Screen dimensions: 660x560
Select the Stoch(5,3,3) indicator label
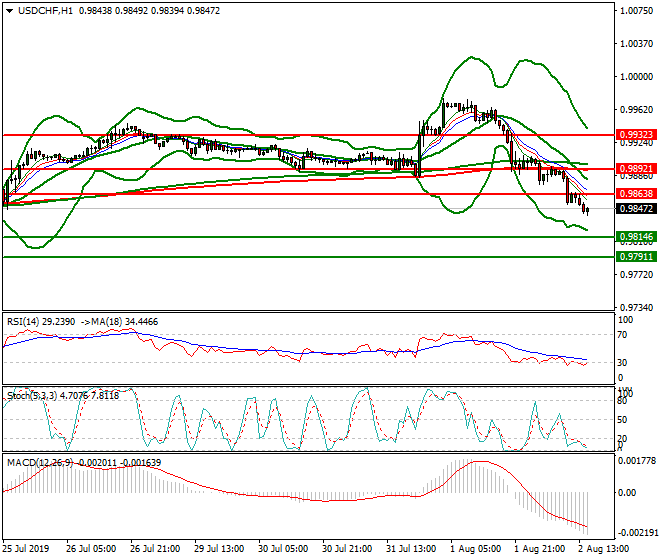pyautogui.click(x=31, y=396)
